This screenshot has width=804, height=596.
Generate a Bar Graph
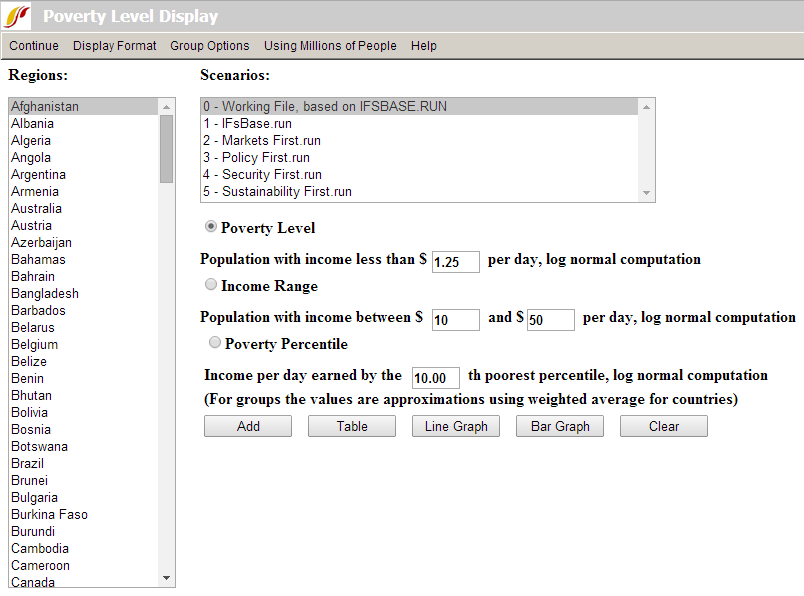[x=560, y=426]
